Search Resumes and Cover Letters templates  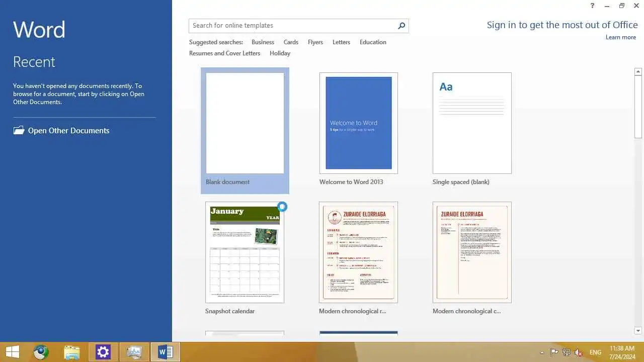point(224,53)
